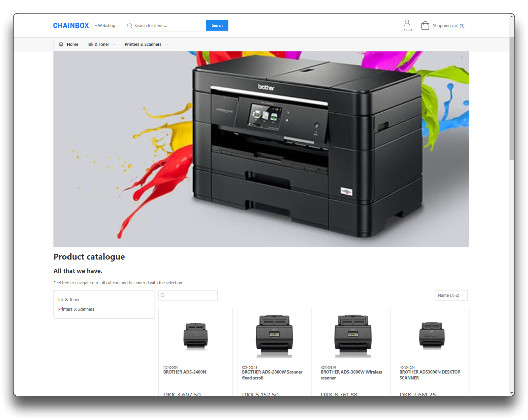This screenshot has height=420, width=528.
Task: Focus the Search for items input field
Action: [x=169, y=26]
